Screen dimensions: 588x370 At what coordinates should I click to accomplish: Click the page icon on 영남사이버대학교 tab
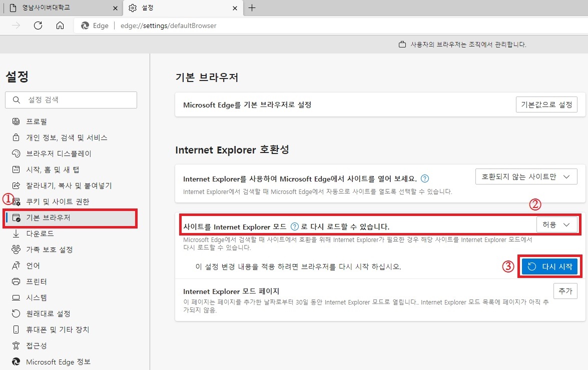[x=13, y=8]
